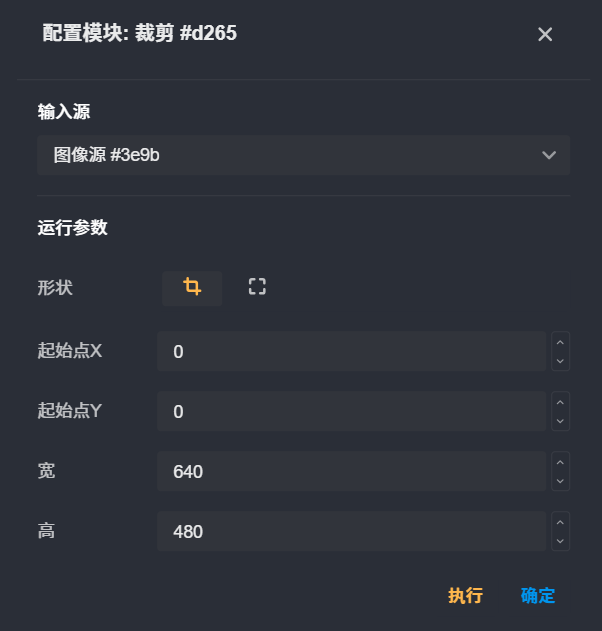Click the 起始点Y input field
Image resolution: width=602 pixels, height=631 pixels.
(350, 412)
